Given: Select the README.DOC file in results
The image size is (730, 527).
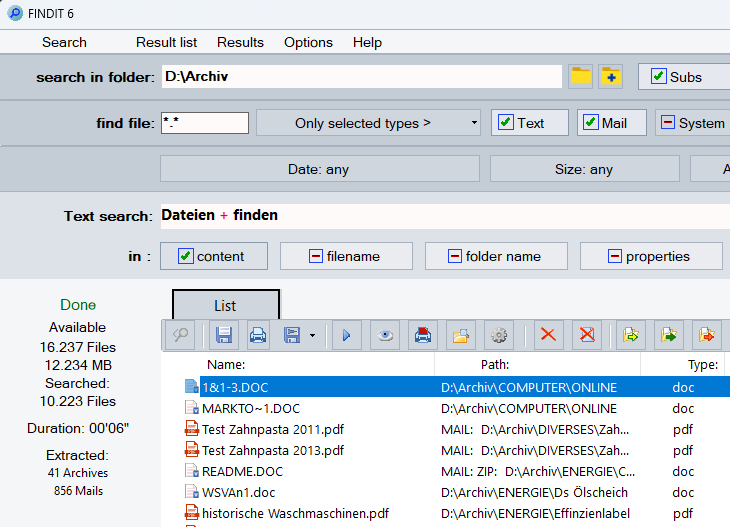Looking at the screenshot, I should pos(243,471).
